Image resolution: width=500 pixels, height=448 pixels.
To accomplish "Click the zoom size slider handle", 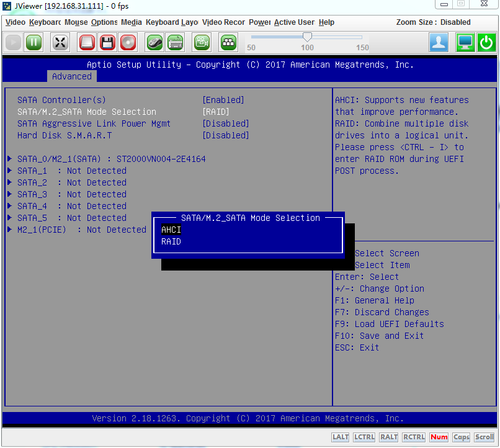I will click(307, 37).
